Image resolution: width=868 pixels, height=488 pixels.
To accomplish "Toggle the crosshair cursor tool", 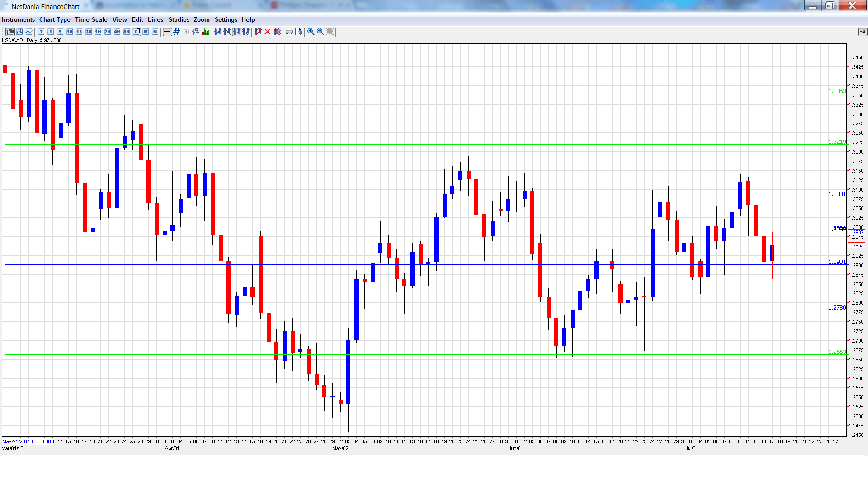I will (167, 32).
